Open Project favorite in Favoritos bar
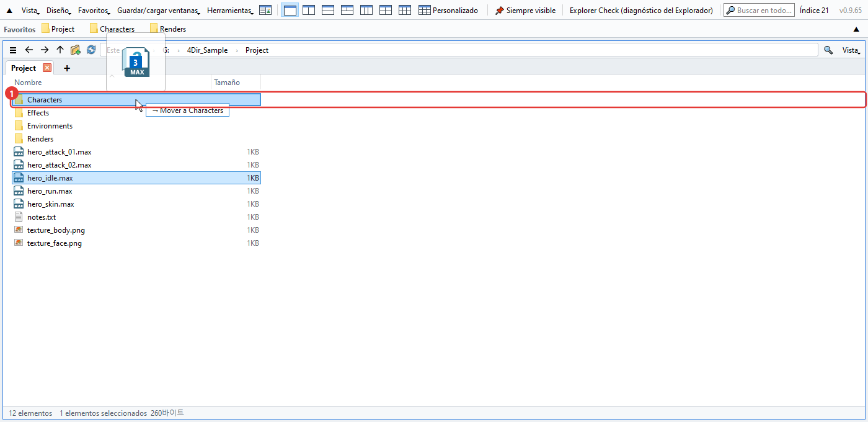 point(58,29)
